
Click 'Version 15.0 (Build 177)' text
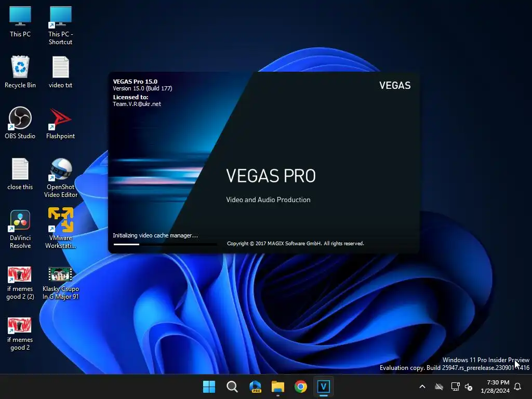(142, 88)
